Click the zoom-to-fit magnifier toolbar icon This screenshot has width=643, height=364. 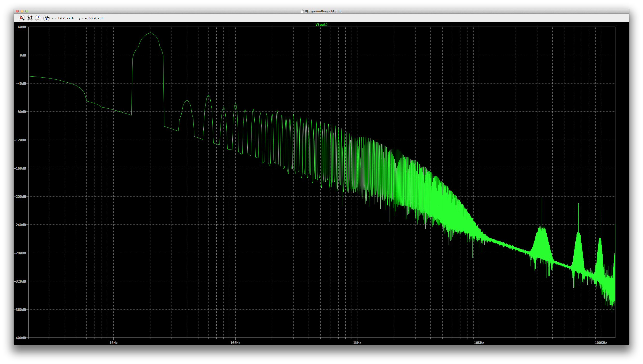[22, 18]
